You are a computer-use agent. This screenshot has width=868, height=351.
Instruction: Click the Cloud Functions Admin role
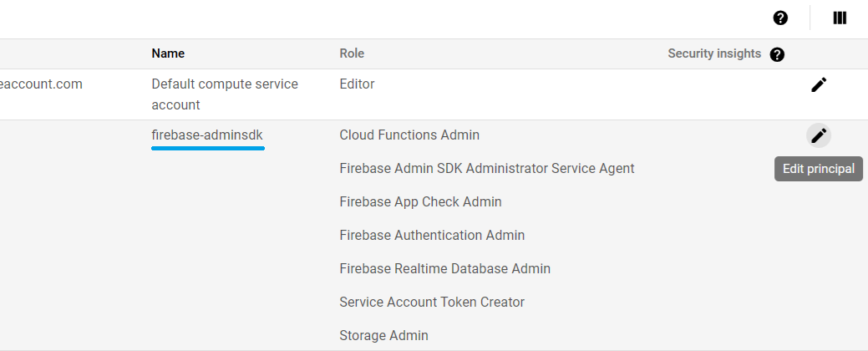pyautogui.click(x=409, y=135)
